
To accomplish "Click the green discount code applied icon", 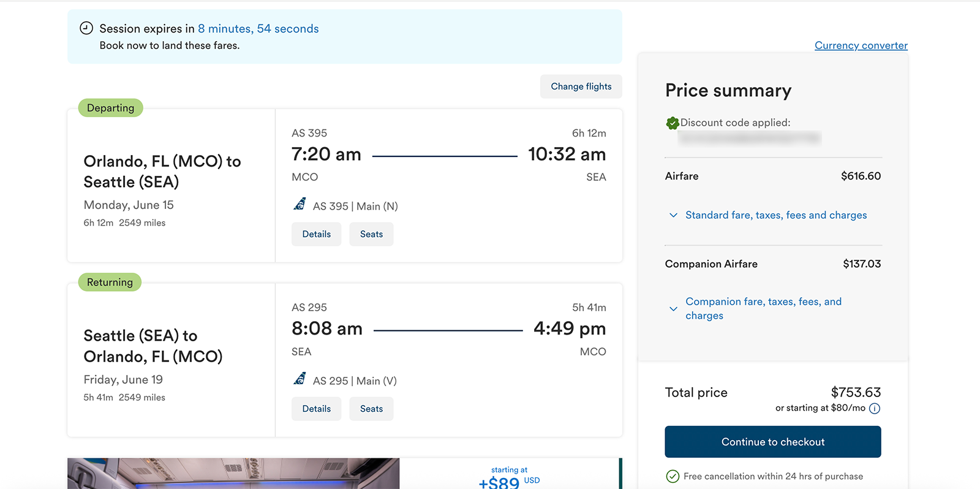I will tap(673, 123).
